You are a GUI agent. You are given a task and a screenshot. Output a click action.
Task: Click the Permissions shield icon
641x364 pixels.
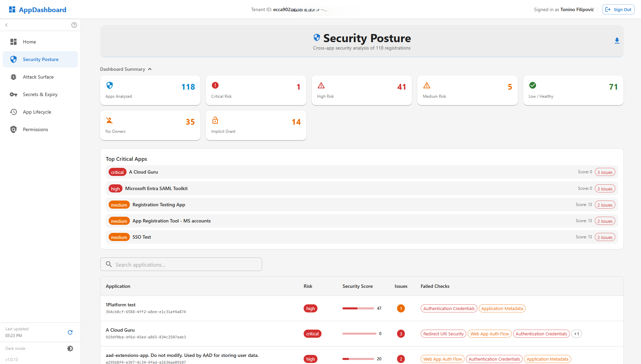pos(13,129)
